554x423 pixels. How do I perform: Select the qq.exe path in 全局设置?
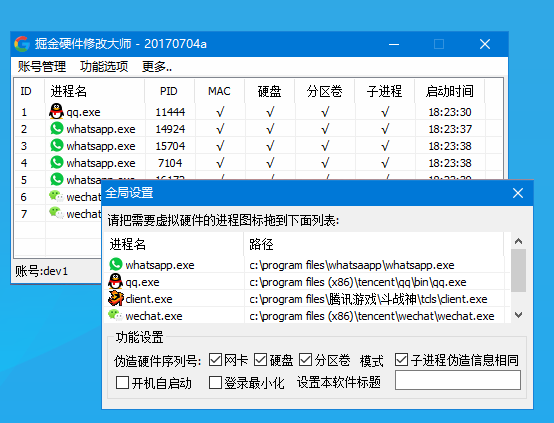tap(358, 282)
